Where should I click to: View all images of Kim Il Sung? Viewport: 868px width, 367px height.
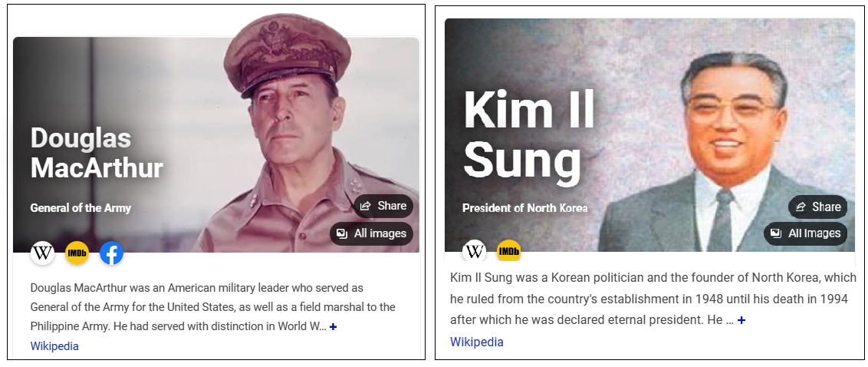coord(806,233)
